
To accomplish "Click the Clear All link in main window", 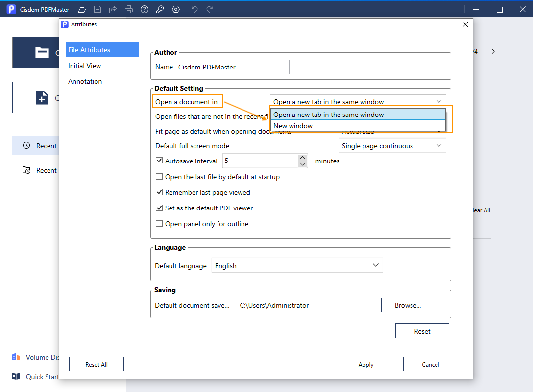I will (482, 210).
